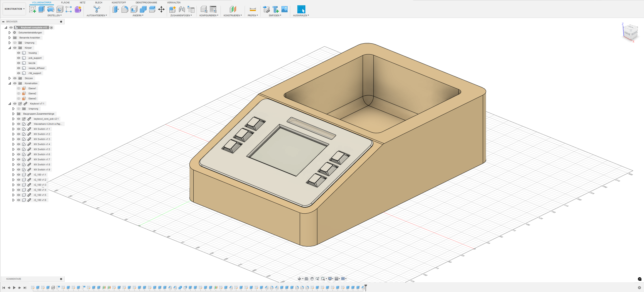644x292 pixels.
Task: Select the Extrude tool icon
Action: pyautogui.click(x=42, y=10)
